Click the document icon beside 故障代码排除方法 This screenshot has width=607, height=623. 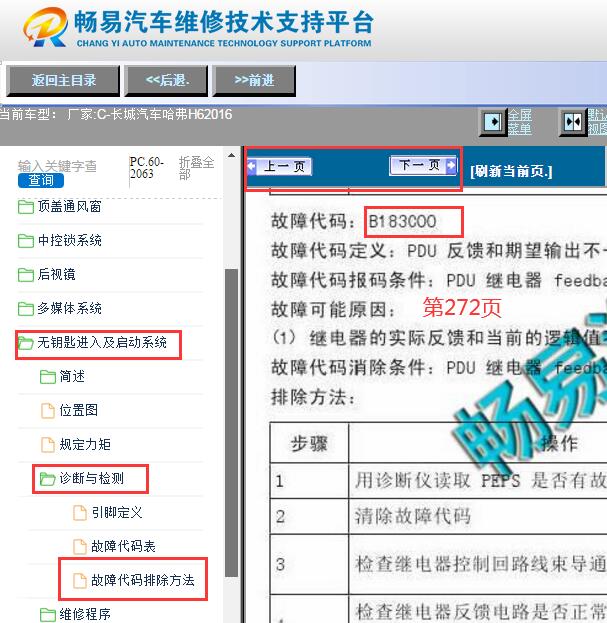click(x=80, y=580)
